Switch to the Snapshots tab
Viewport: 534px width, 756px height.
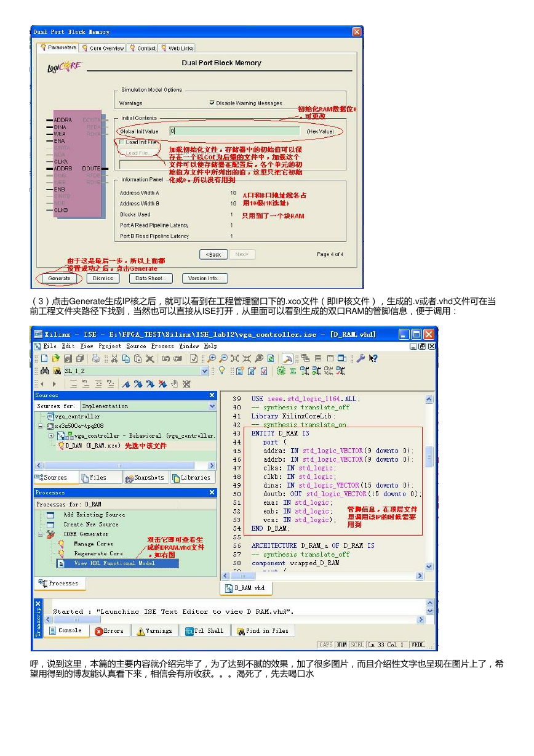pos(145,478)
